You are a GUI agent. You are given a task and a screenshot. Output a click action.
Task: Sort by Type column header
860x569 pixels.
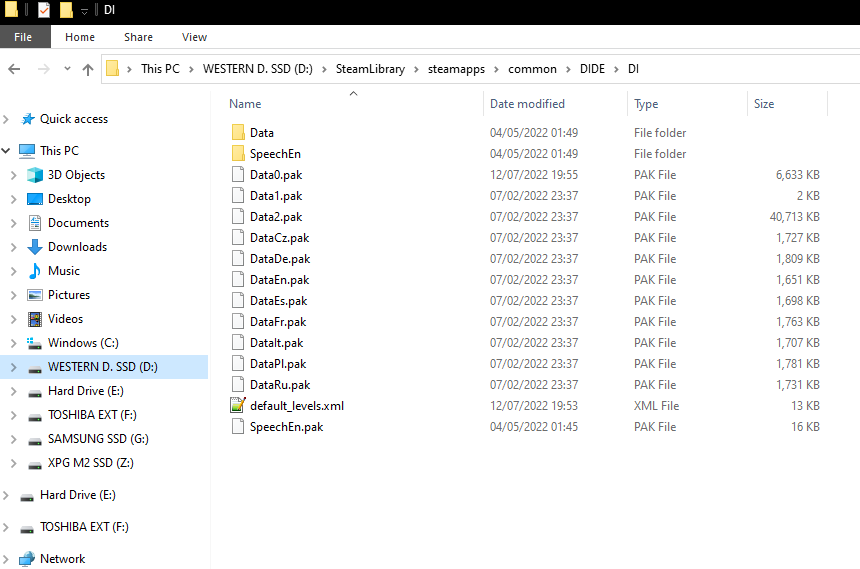tap(646, 104)
